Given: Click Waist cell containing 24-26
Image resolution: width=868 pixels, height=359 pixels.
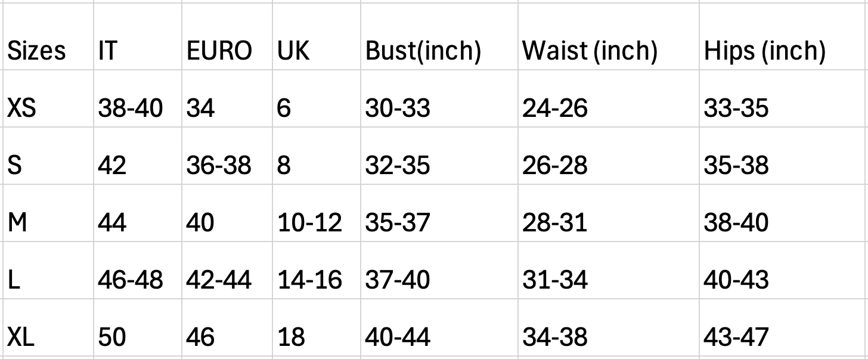Looking at the screenshot, I should point(609,98).
